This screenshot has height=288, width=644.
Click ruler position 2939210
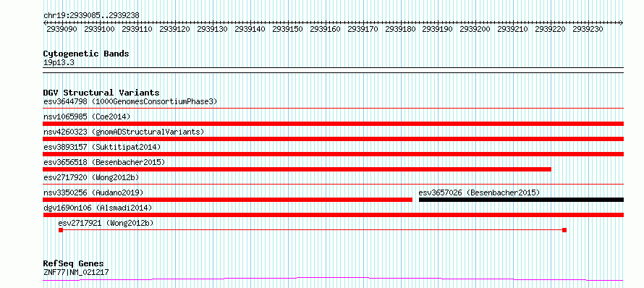click(x=512, y=29)
